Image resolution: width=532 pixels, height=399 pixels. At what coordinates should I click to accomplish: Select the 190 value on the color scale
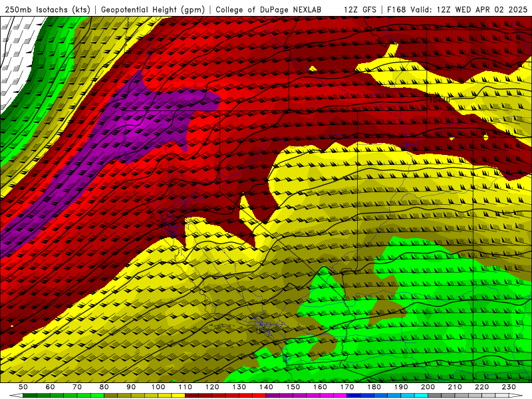click(401, 387)
